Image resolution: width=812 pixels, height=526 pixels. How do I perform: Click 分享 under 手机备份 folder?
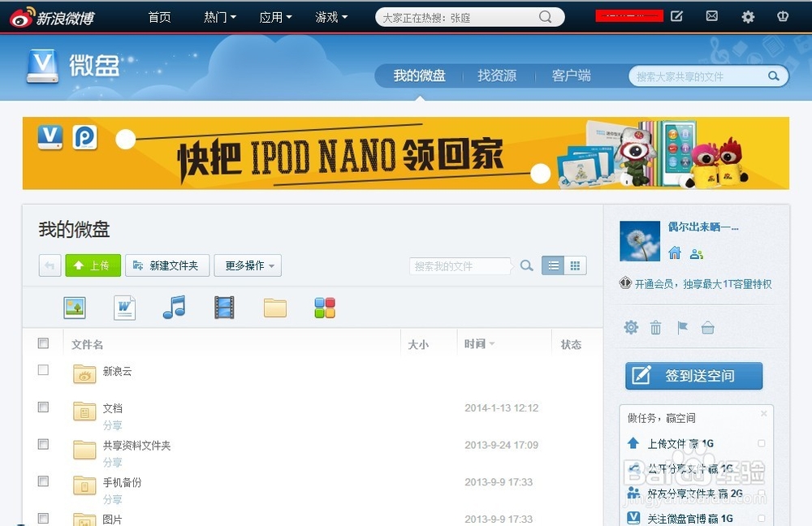(x=112, y=499)
